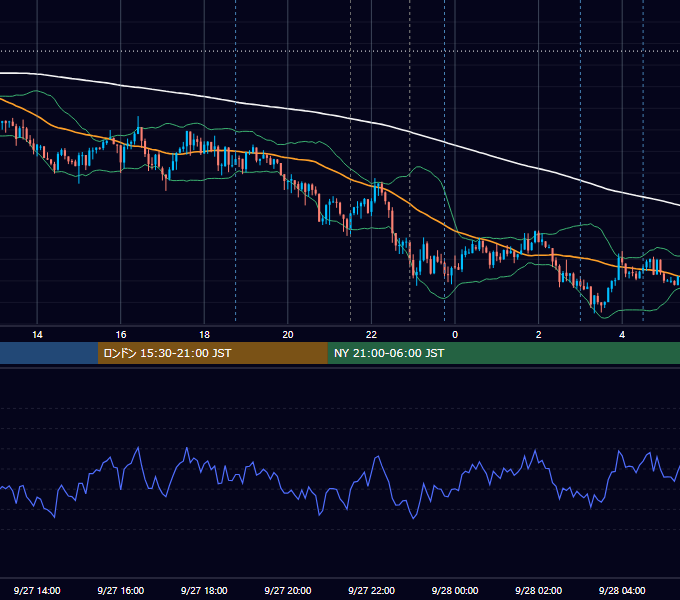Click the 22 hour axis label

pos(371,335)
